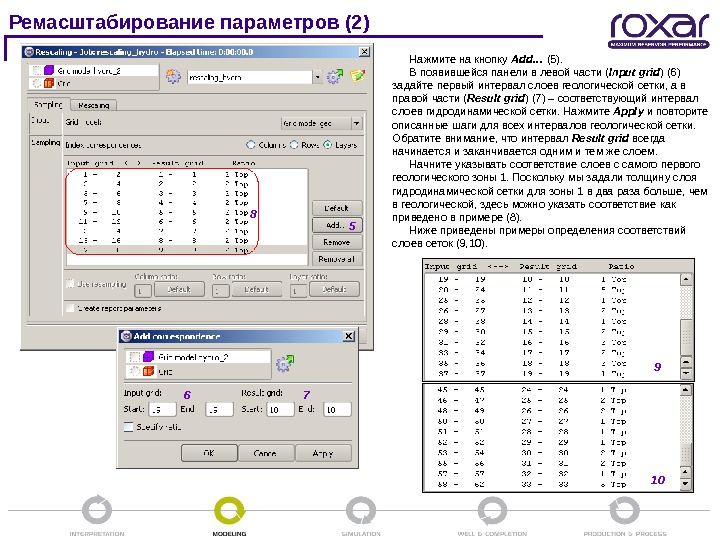
Task: Click the Add... button in Rescaling dialog
Action: click(337, 225)
